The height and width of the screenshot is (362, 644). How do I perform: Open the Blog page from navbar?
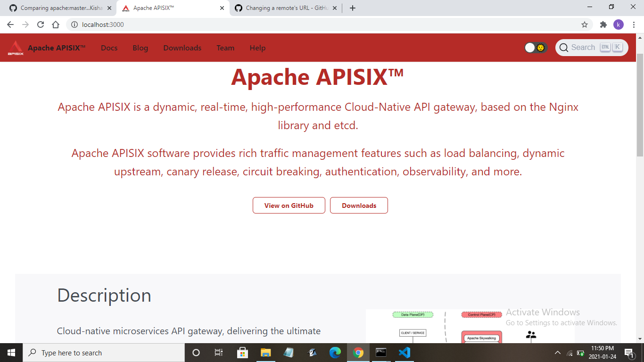point(140,48)
